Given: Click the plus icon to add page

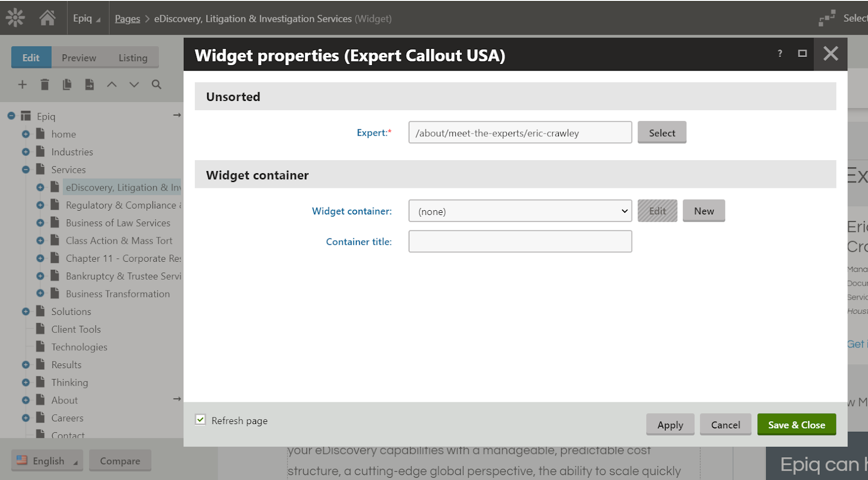Looking at the screenshot, I should pyautogui.click(x=22, y=84).
